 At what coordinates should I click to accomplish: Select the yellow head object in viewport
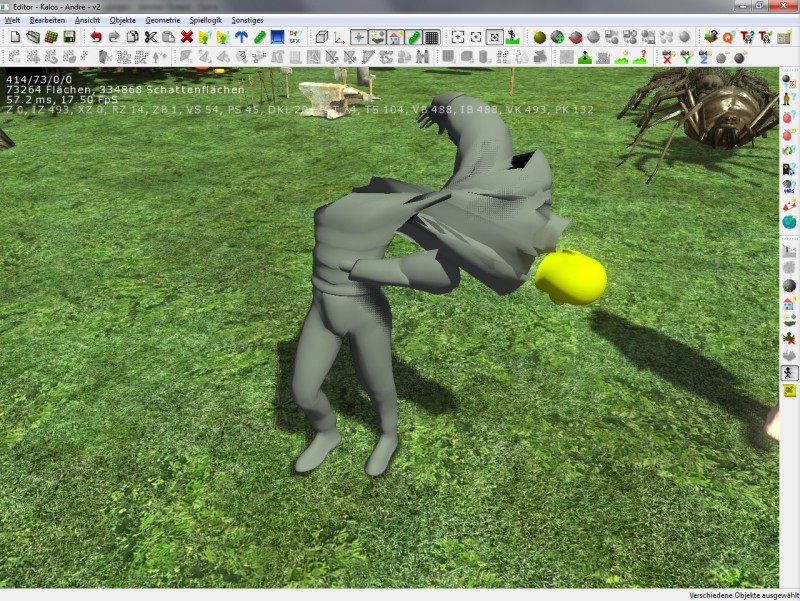pyautogui.click(x=571, y=276)
